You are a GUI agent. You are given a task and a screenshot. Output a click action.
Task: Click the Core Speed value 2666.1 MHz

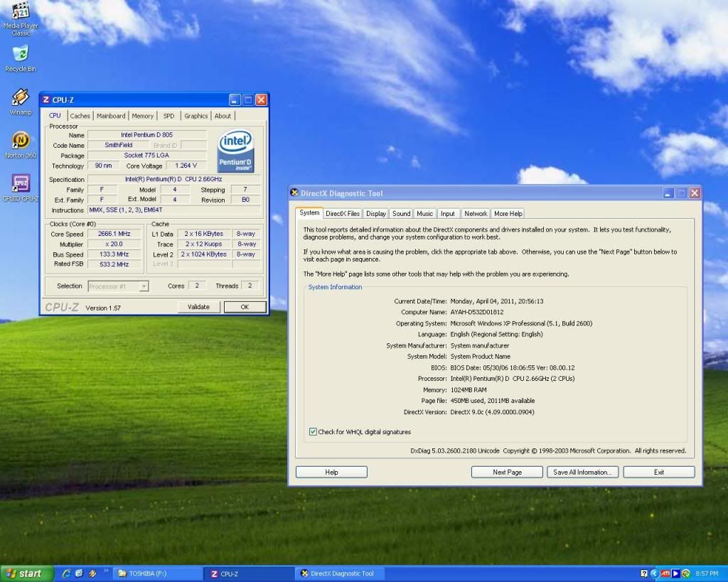[114, 234]
